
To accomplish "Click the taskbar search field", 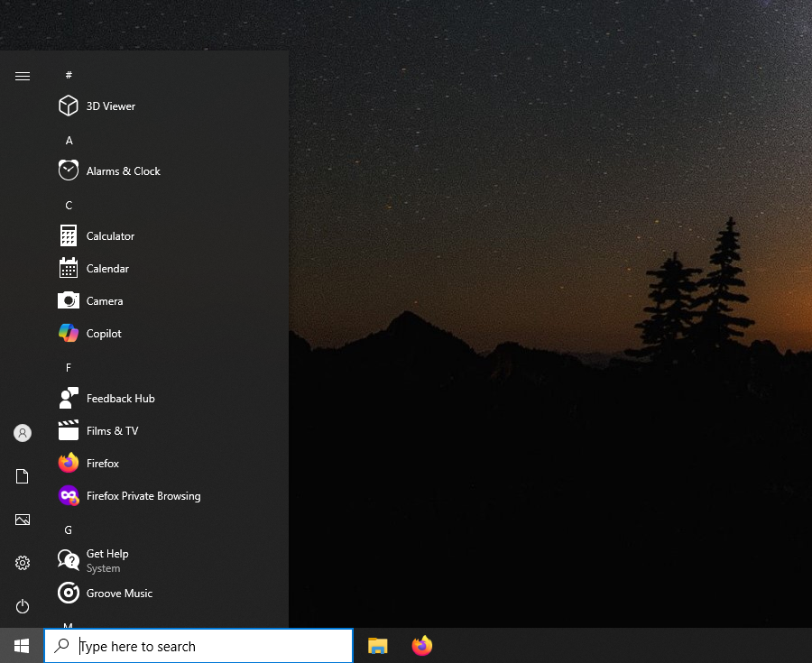I will coord(198,646).
